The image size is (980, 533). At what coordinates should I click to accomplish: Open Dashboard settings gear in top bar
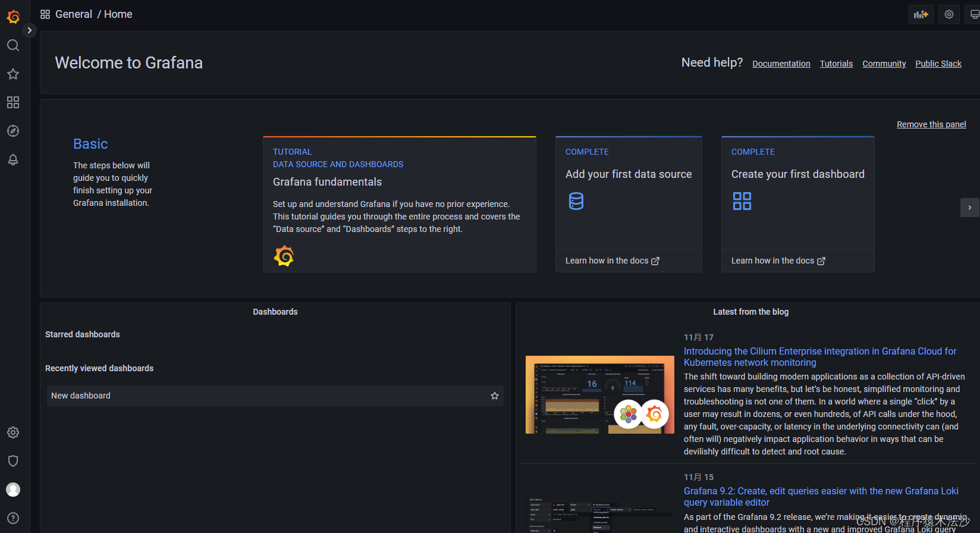click(x=949, y=14)
